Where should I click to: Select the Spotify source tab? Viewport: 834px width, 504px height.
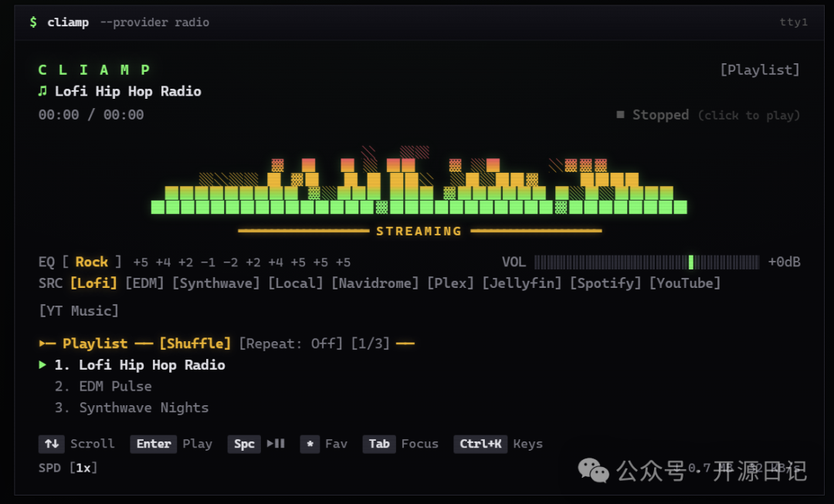tap(605, 282)
